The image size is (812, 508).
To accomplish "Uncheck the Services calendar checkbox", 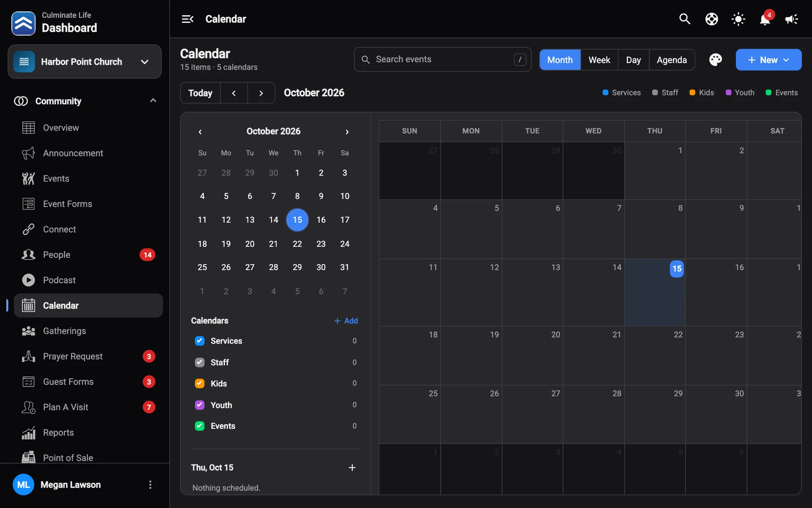I will click(200, 341).
